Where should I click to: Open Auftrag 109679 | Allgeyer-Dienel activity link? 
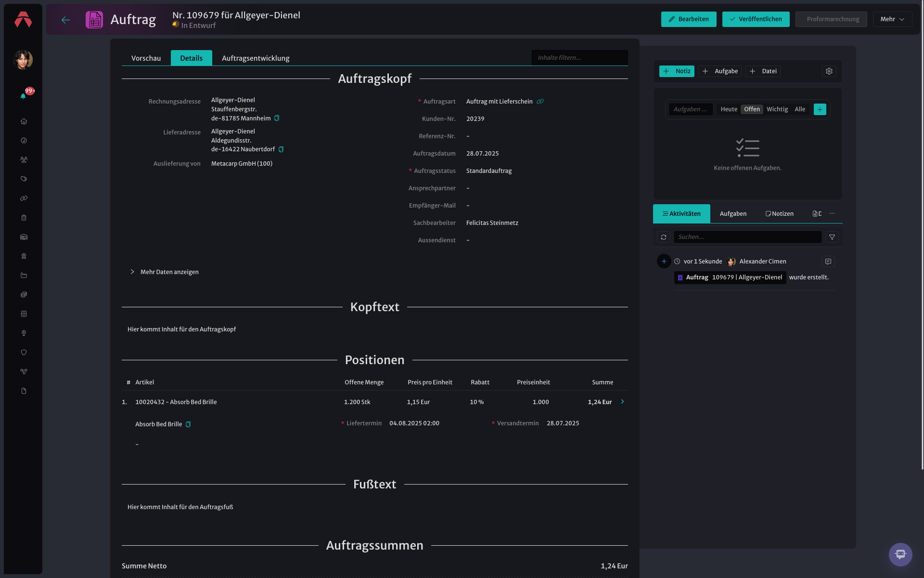pyautogui.click(x=730, y=277)
